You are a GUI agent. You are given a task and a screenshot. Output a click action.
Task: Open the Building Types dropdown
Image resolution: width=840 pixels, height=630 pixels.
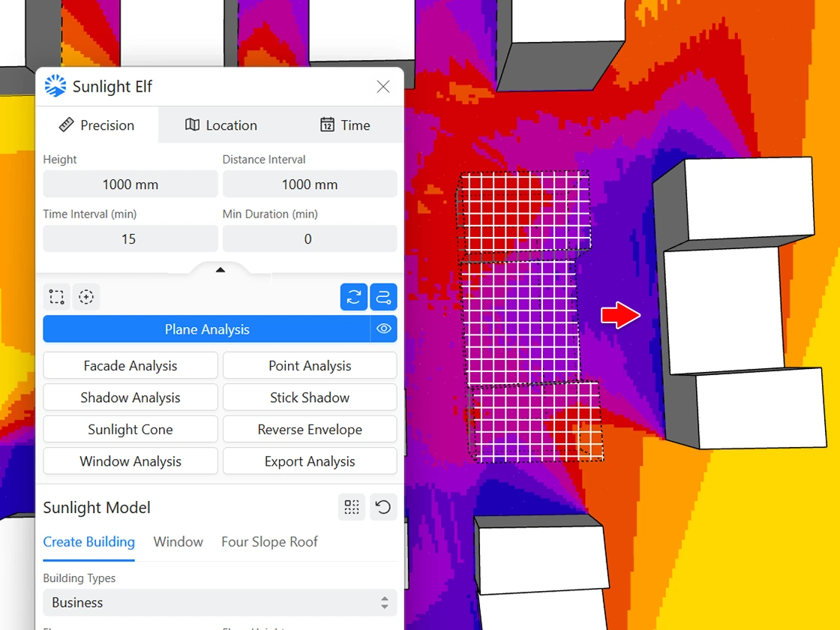[x=220, y=602]
